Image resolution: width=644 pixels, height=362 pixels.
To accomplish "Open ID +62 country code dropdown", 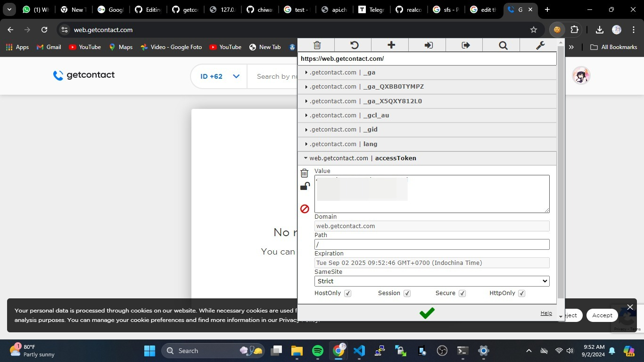I will 220,76.
